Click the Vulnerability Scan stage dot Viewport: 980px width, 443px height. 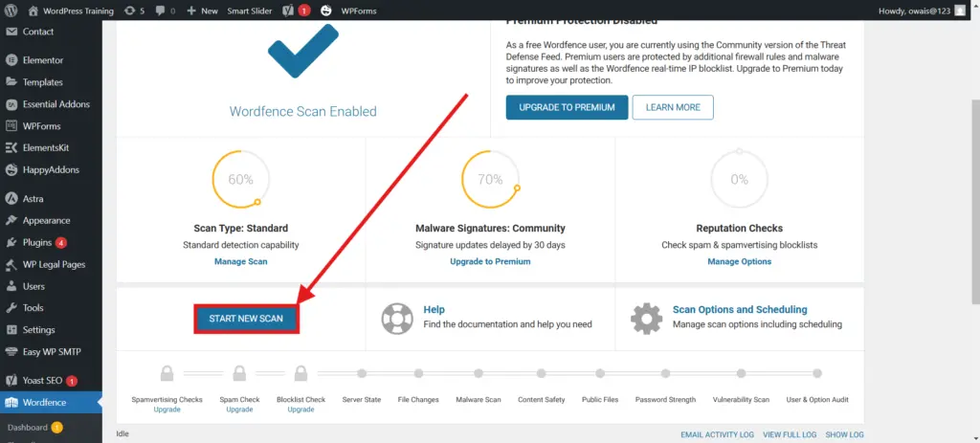click(x=741, y=374)
